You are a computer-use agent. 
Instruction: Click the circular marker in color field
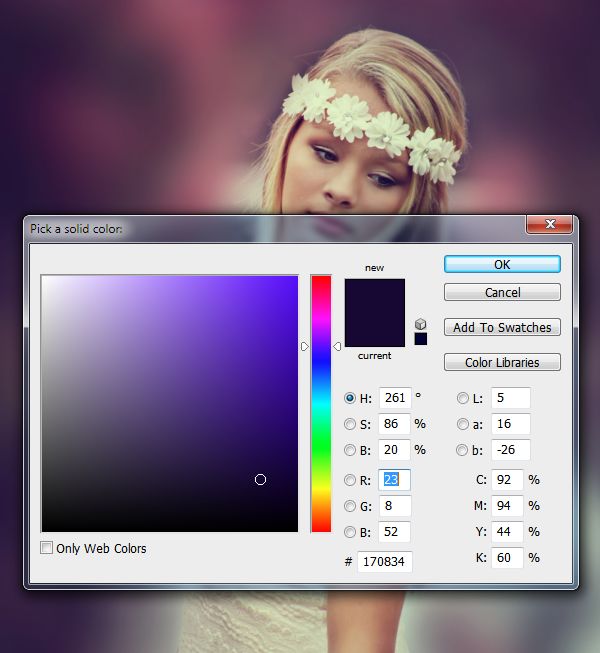pyautogui.click(x=261, y=480)
